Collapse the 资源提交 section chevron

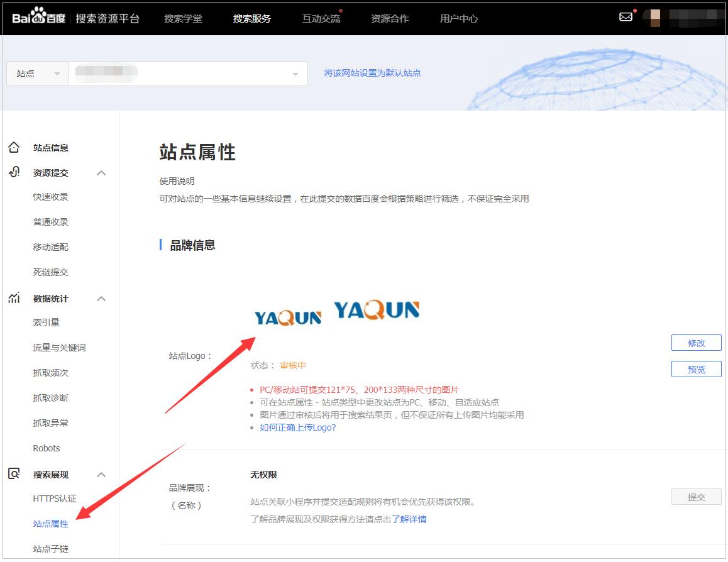101,173
